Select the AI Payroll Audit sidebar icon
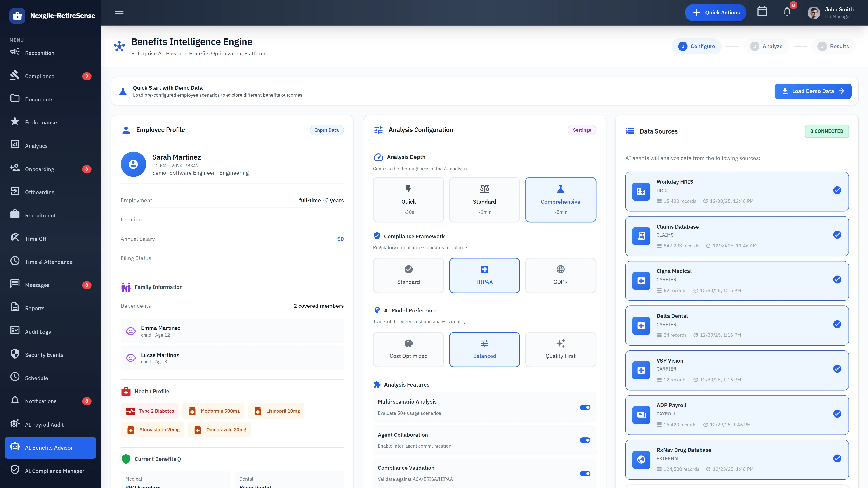Image resolution: width=868 pixels, height=488 pixels. point(15,424)
